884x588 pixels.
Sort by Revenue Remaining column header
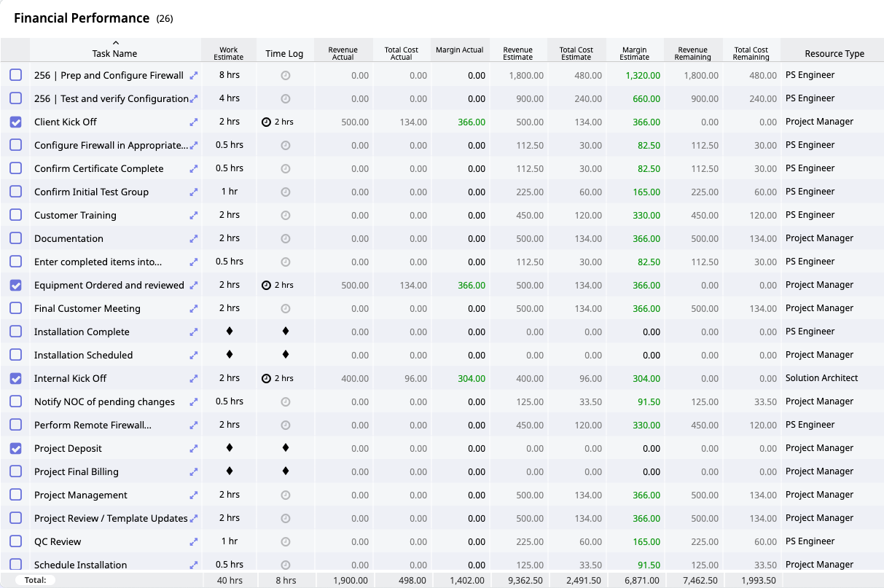[x=693, y=50]
